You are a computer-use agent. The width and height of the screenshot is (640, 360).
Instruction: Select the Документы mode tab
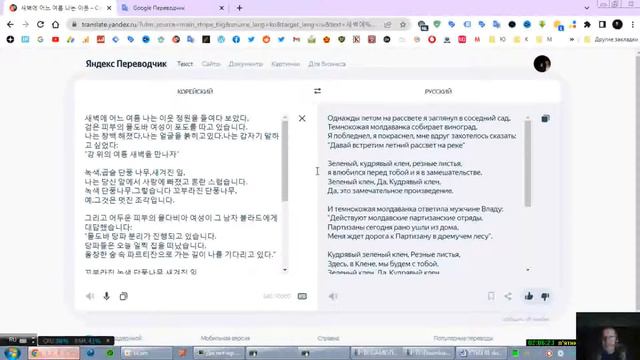pos(246,64)
